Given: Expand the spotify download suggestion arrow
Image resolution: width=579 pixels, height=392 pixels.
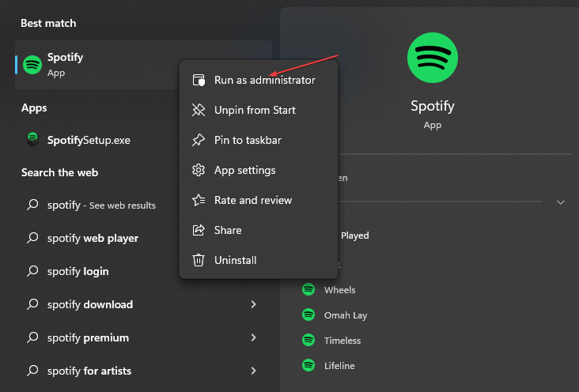Looking at the screenshot, I should coord(253,304).
